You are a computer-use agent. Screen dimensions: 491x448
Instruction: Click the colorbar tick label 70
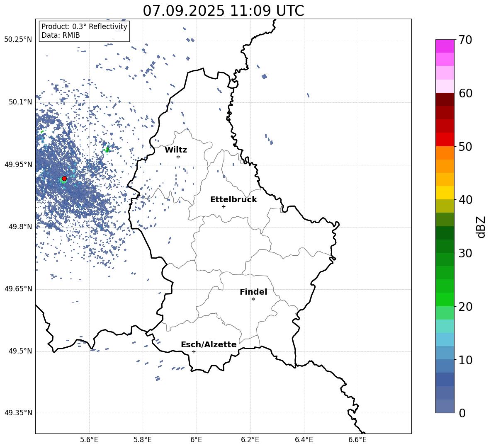click(466, 40)
